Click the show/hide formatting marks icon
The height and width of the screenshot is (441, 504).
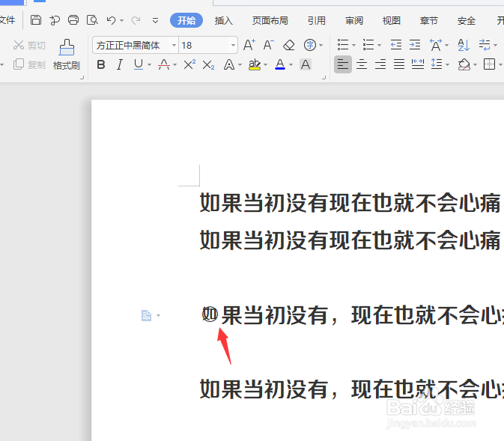[x=485, y=45]
